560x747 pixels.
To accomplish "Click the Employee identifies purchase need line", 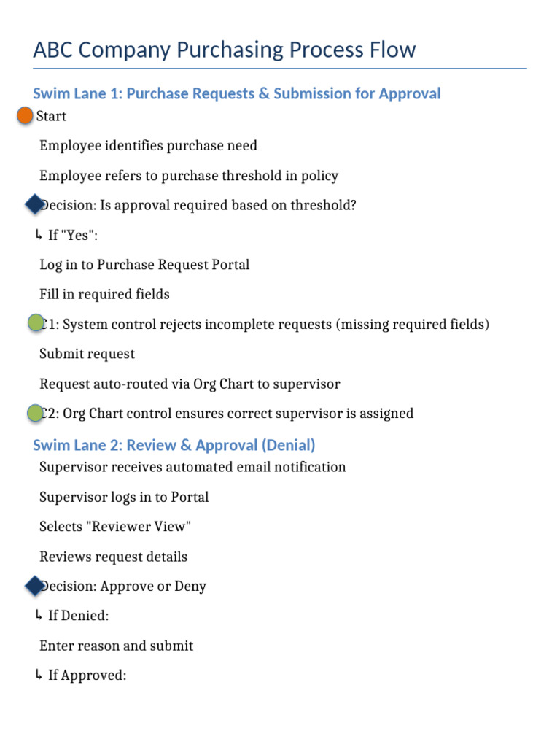I will pos(148,146).
